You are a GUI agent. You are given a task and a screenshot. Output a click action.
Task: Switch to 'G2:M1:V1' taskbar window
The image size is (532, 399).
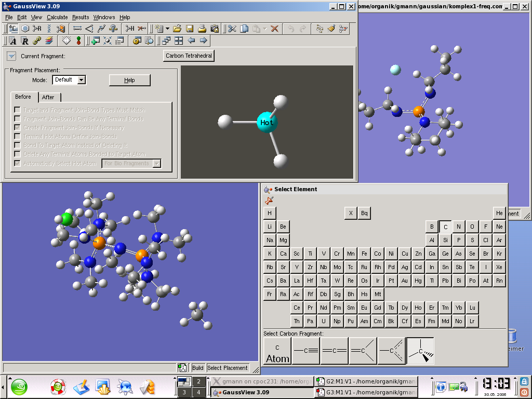tap(366, 381)
